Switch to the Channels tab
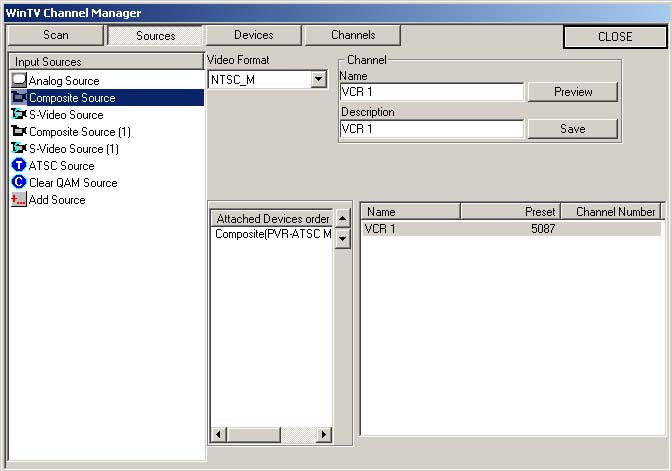 353,35
